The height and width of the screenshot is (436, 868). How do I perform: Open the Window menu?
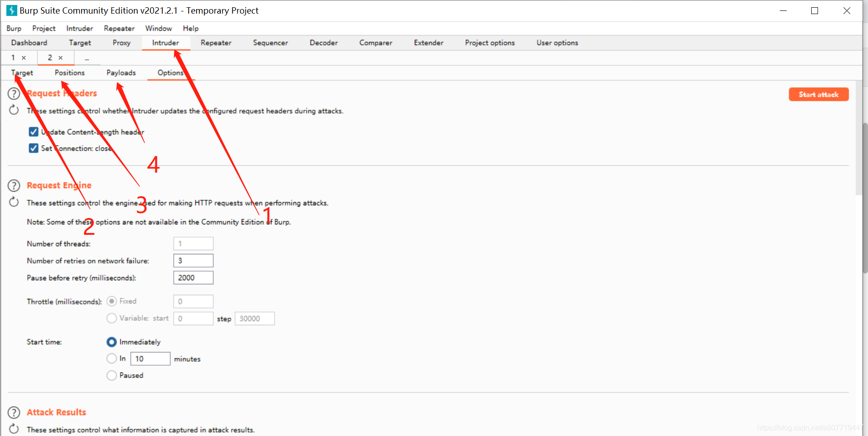(x=159, y=28)
